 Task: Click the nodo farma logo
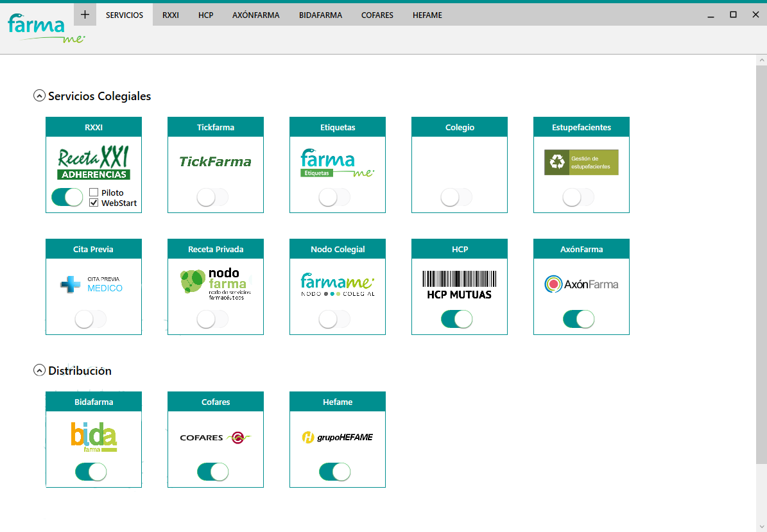pos(215,284)
